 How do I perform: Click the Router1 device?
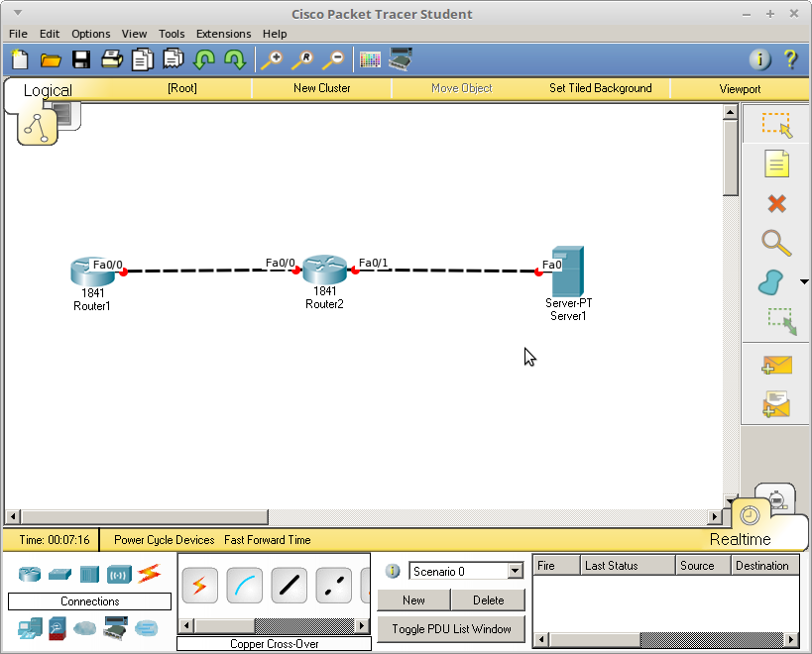92,272
